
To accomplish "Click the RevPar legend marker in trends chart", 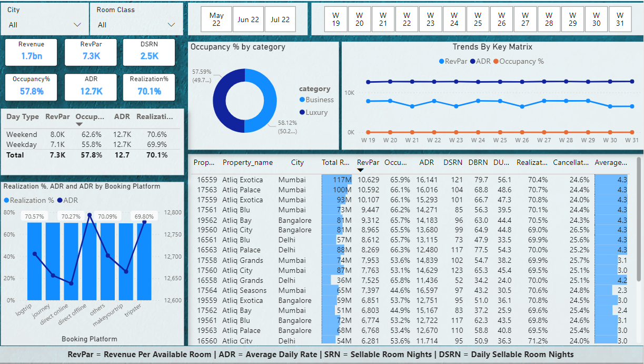I will [x=441, y=62].
